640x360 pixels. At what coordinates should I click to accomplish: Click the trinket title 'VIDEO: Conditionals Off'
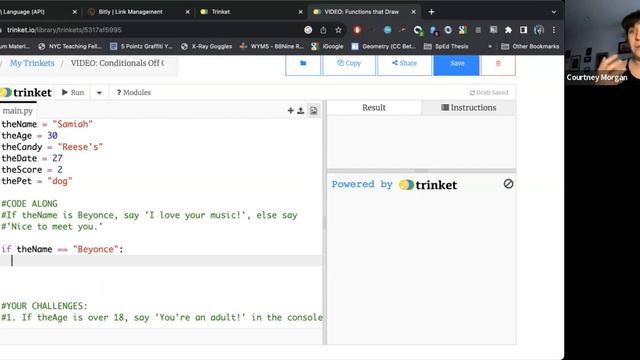[x=117, y=63]
